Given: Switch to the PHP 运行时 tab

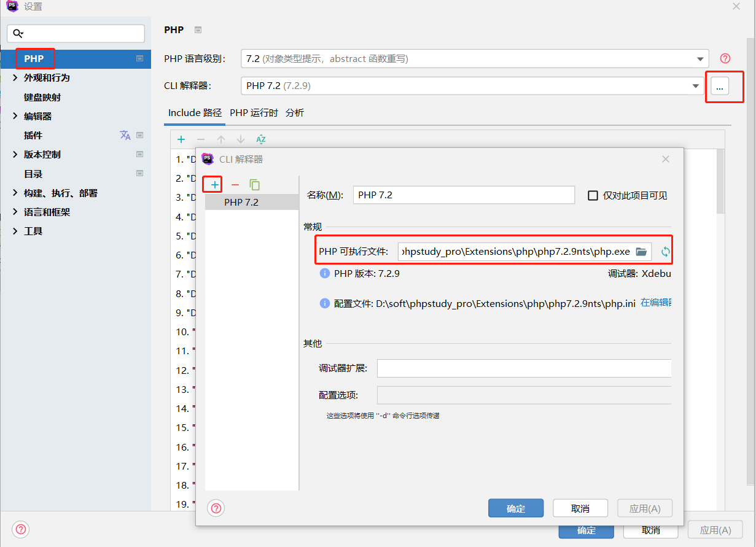Looking at the screenshot, I should 254,113.
